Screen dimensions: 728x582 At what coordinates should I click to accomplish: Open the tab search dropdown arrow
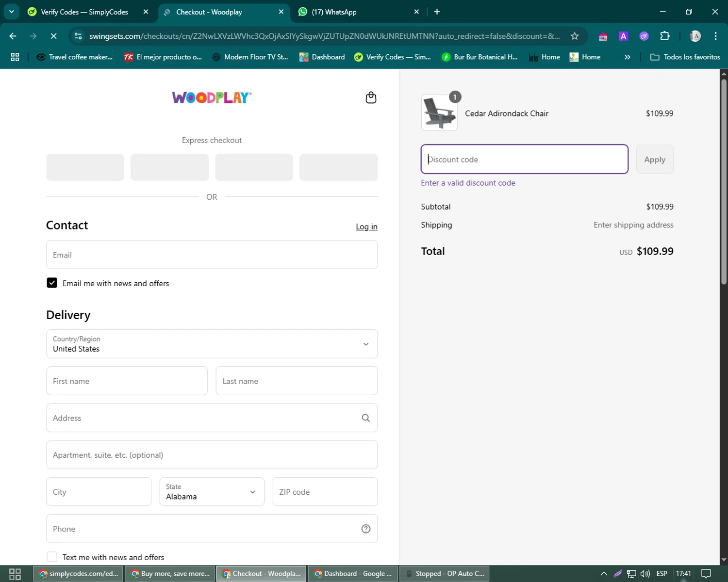[11, 12]
